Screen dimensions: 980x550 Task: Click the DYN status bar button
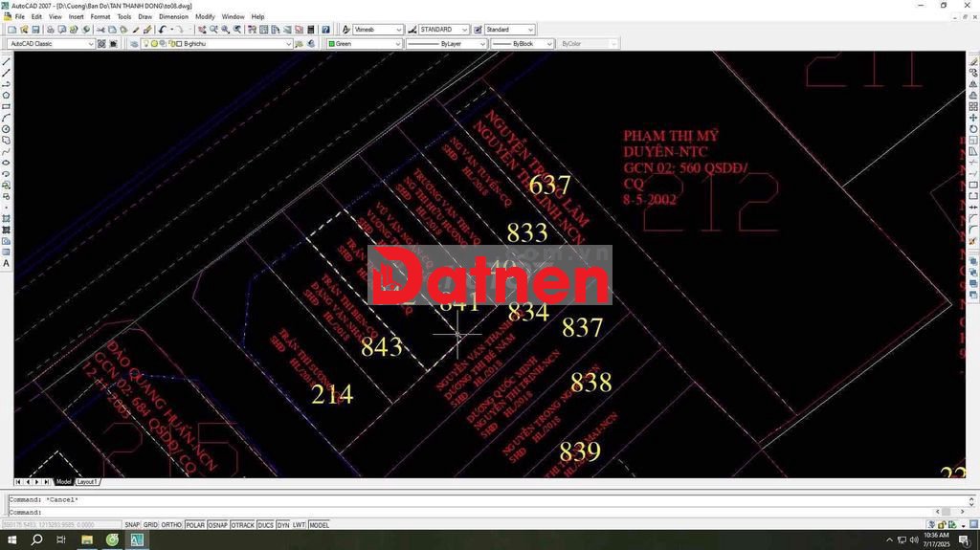point(283,525)
